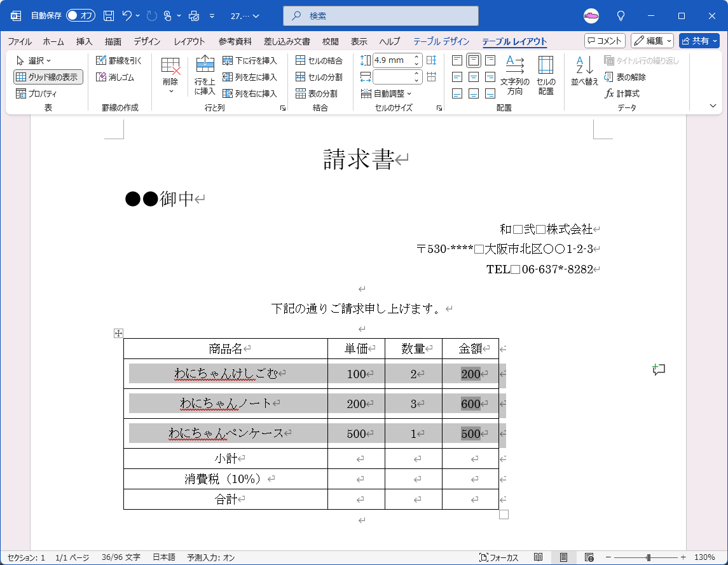The width and height of the screenshot is (728, 565).
Task: Open the 選択 select dropdown
Action: coord(34,60)
